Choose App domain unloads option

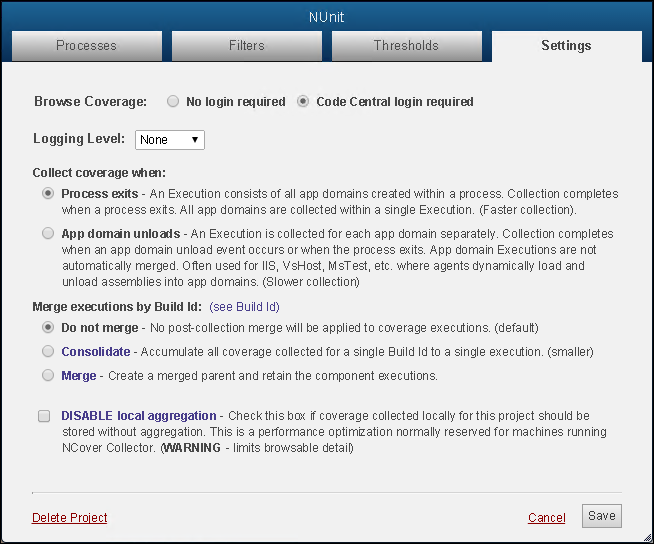[x=48, y=233]
